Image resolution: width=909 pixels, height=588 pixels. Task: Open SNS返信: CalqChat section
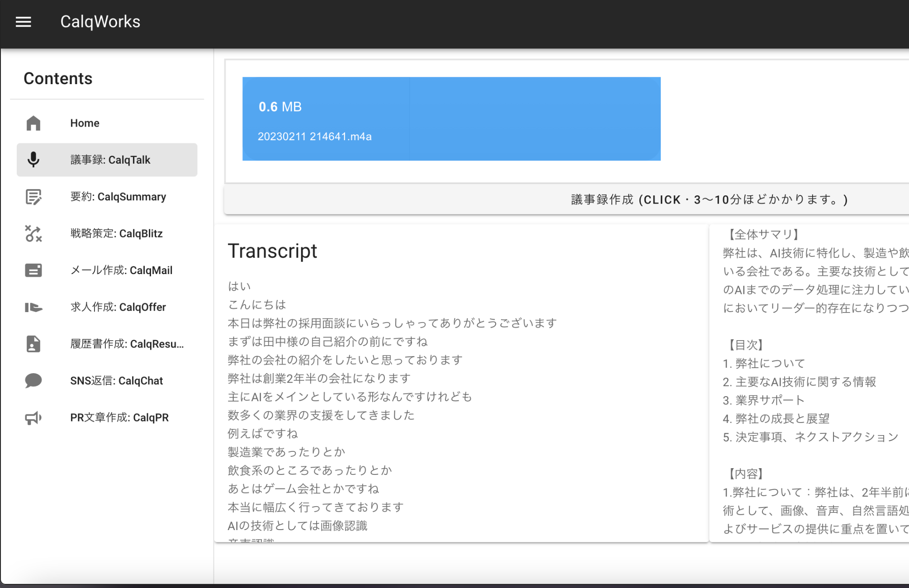point(116,381)
